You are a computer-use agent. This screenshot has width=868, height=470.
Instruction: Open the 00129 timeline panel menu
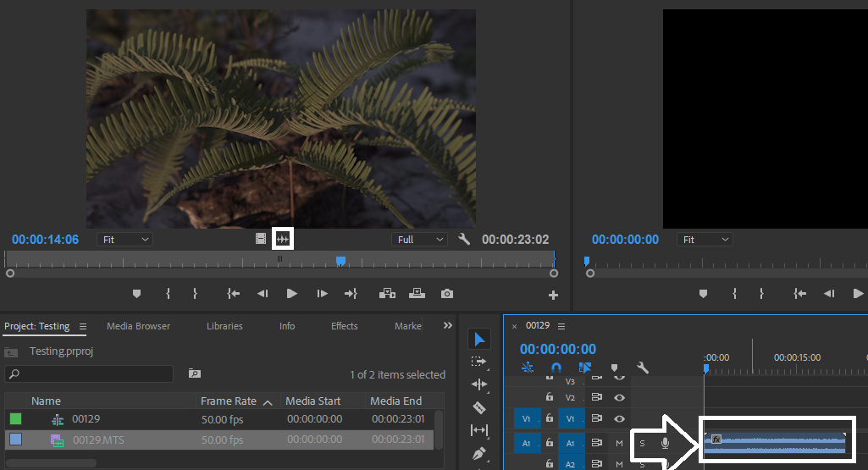click(x=561, y=326)
